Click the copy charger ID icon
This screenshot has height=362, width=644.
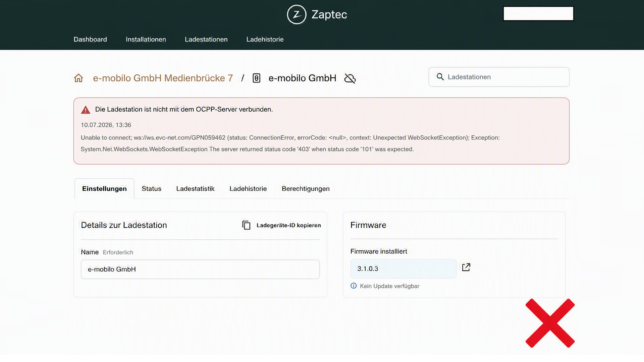pyautogui.click(x=246, y=225)
